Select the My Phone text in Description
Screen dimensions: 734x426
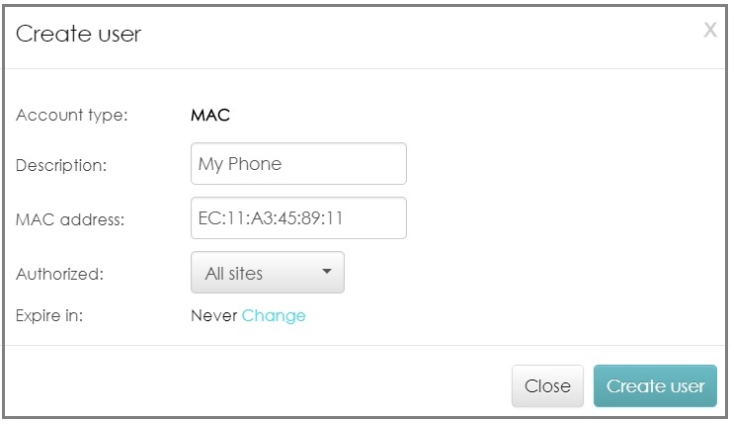click(x=242, y=164)
